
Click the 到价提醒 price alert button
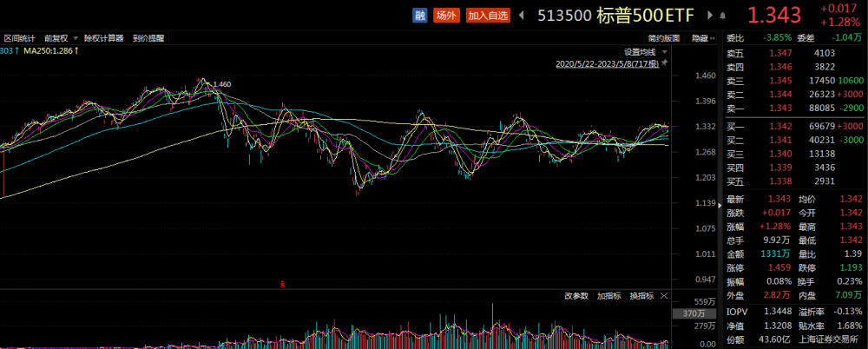coord(148,38)
